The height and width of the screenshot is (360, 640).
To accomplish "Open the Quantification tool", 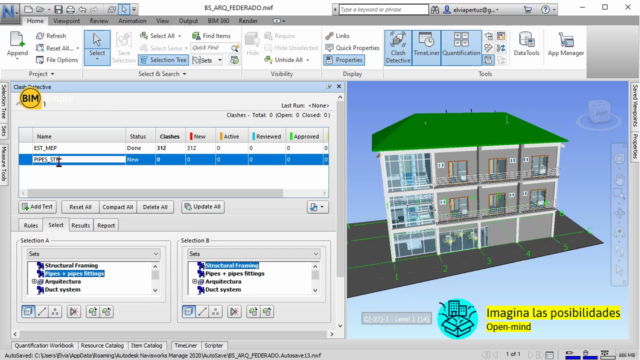I will click(461, 47).
